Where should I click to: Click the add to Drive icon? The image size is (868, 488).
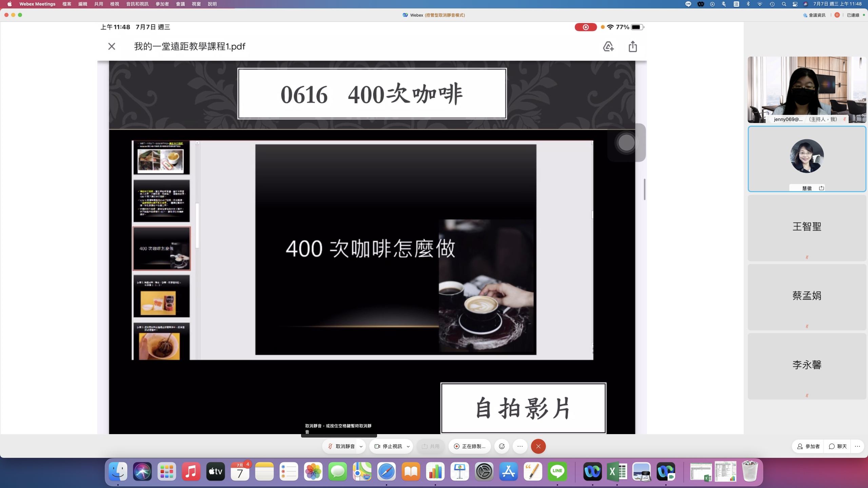(608, 46)
